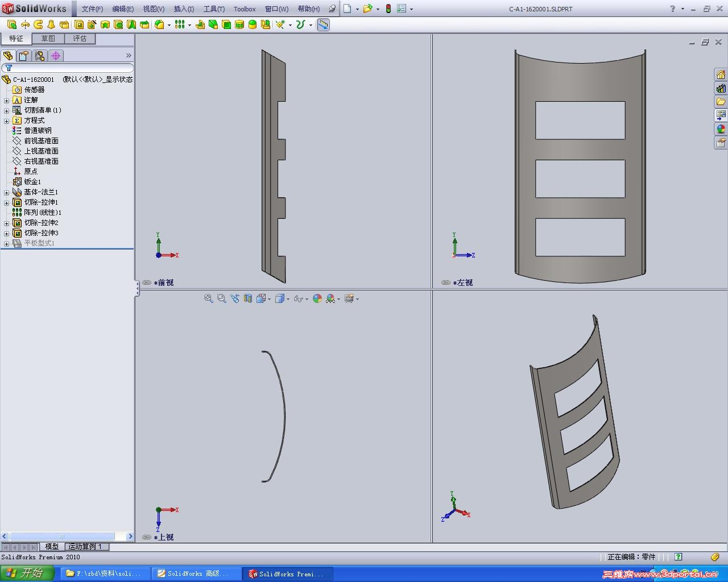Switch to SolidWorks 高级 taskbar button

click(197, 573)
